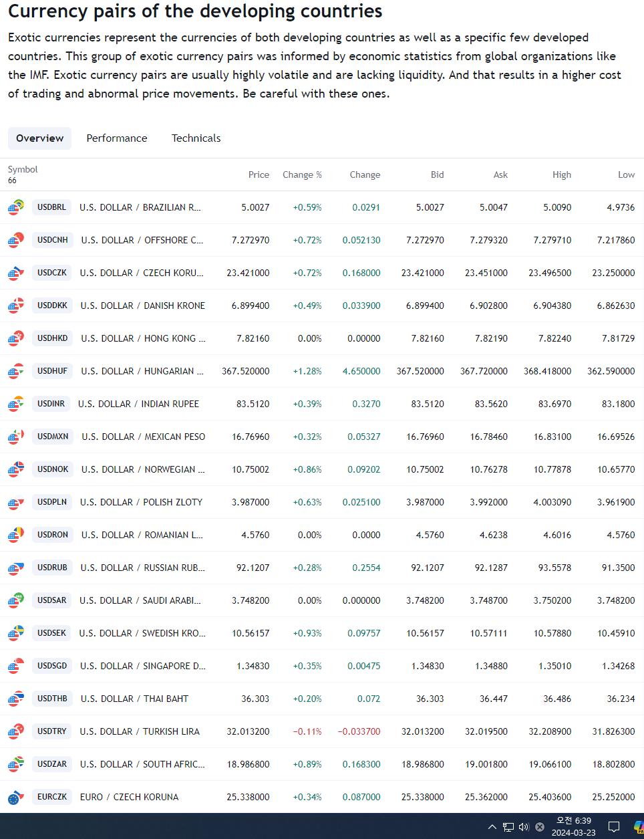Click the USDHKD flag pair icon
644x839 pixels.
click(x=16, y=338)
